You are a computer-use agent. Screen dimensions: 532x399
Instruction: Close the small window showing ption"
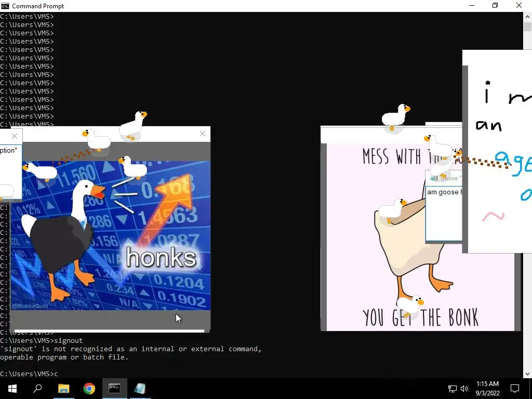pyautogui.click(x=14, y=136)
